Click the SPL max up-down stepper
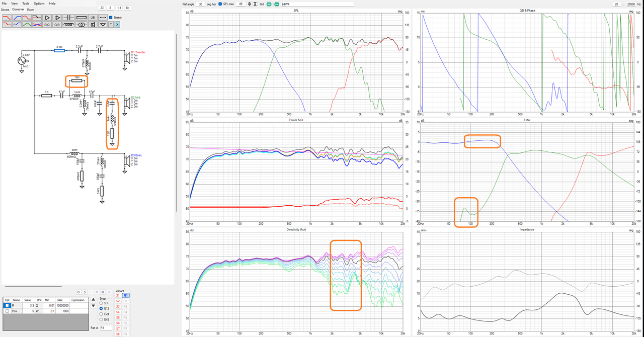644x337 pixels. [250, 4]
